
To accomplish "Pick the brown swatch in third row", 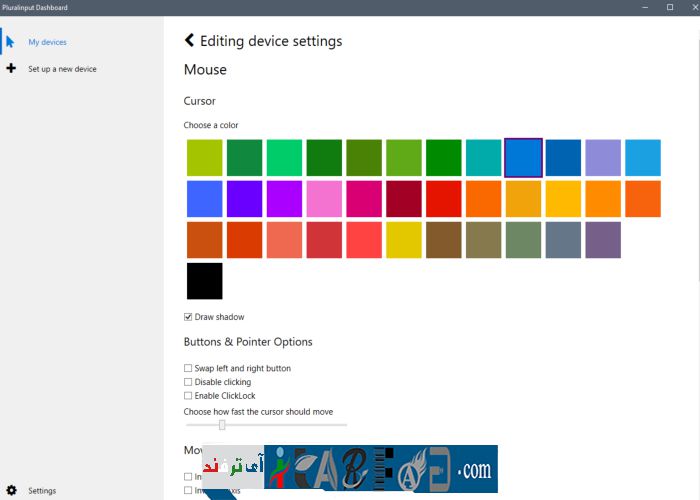I will click(x=444, y=240).
